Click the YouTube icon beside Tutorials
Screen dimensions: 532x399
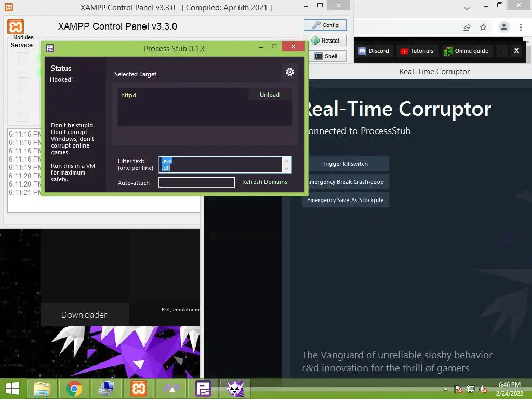(x=404, y=51)
